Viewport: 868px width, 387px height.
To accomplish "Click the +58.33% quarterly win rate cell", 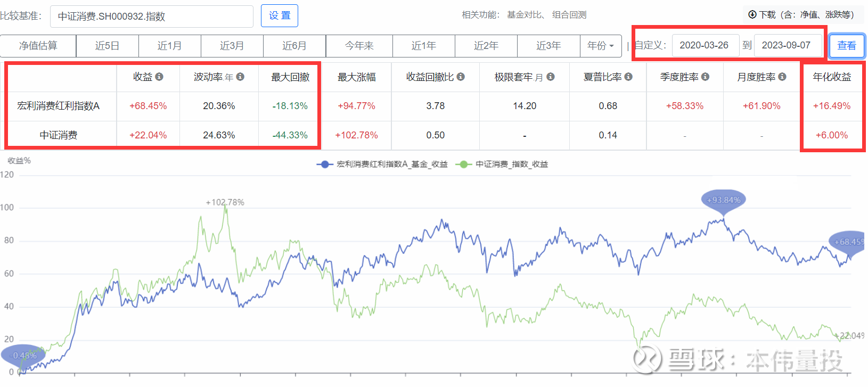I will click(x=685, y=106).
